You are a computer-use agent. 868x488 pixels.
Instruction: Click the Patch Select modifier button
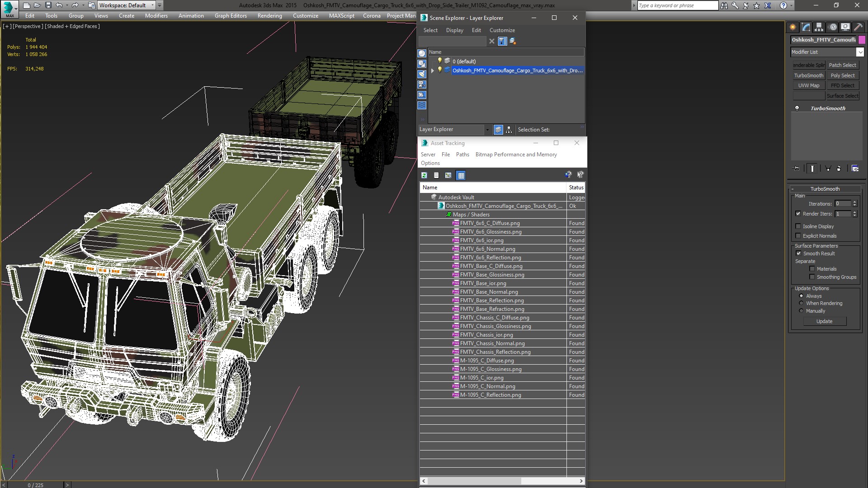click(x=842, y=65)
